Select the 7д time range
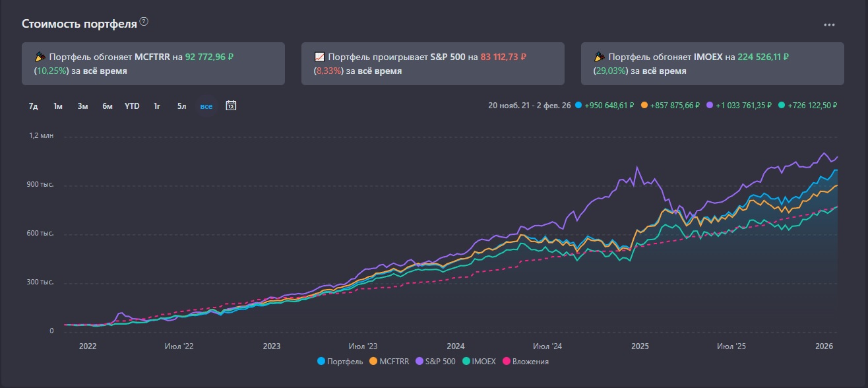Viewport: 868px width, 388px height. [x=33, y=106]
